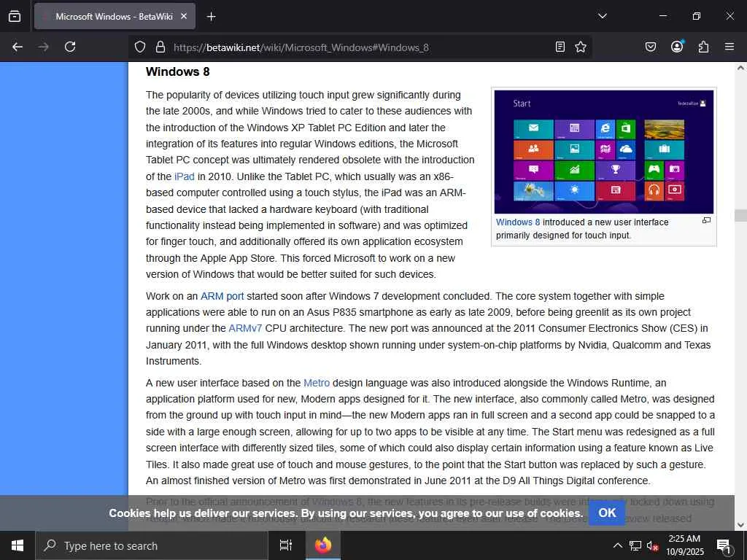Viewport: 747px width, 560px height.
Task: Open tracking protection shield icon
Action: pos(139,47)
